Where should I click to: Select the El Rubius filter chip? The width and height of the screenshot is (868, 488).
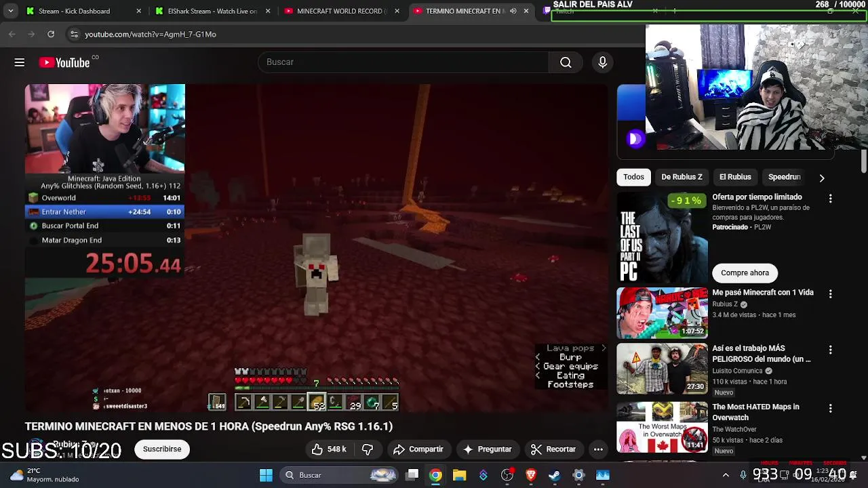point(735,177)
